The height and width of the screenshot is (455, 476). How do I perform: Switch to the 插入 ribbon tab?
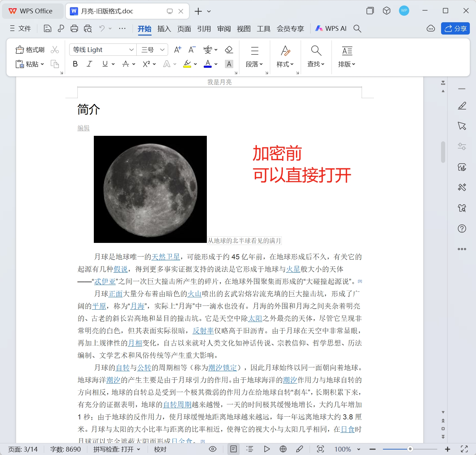164,29
